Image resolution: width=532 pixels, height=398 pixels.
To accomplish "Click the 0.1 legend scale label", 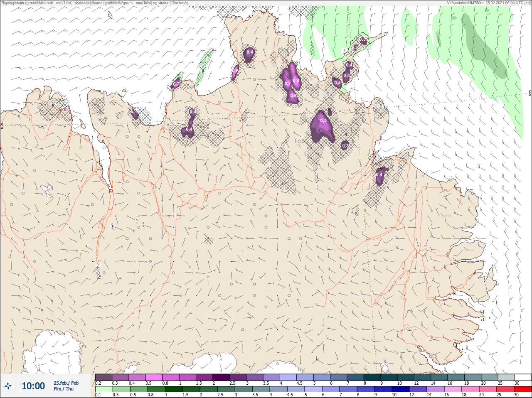I will pos(98,395).
